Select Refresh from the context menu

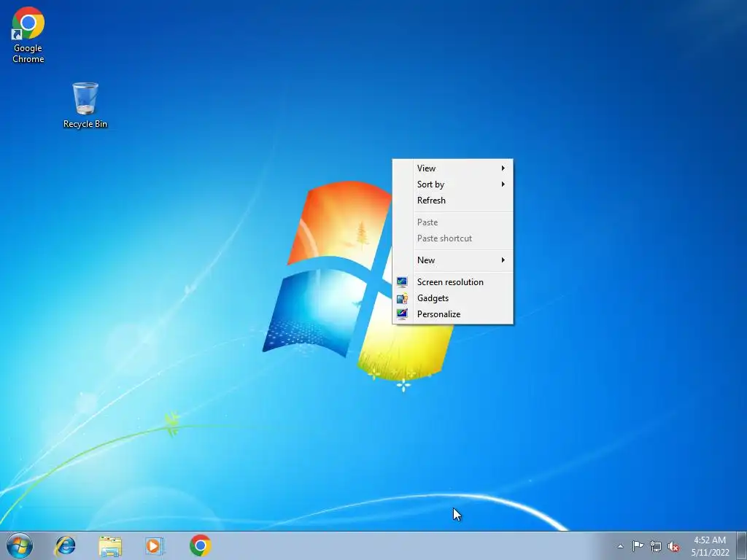(x=452, y=201)
